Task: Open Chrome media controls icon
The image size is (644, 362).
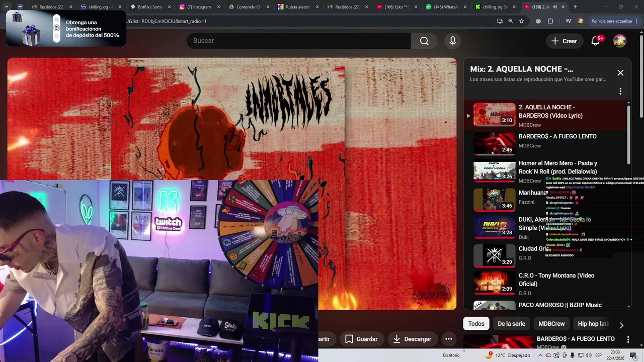Action: 569,21
